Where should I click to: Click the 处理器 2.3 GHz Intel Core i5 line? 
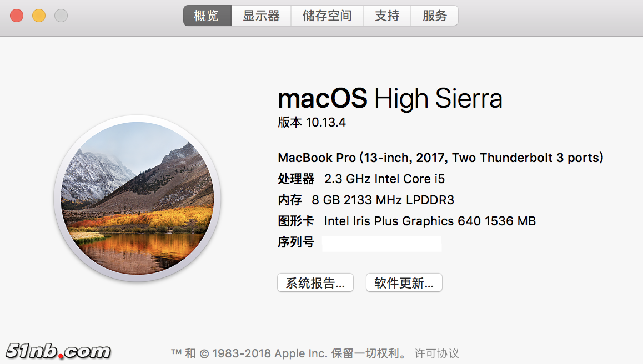tap(361, 179)
